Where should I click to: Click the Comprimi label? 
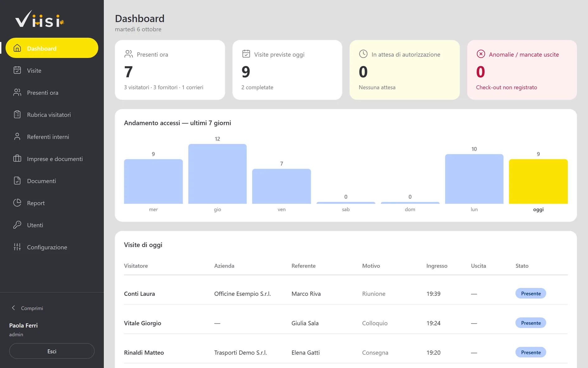point(32,308)
